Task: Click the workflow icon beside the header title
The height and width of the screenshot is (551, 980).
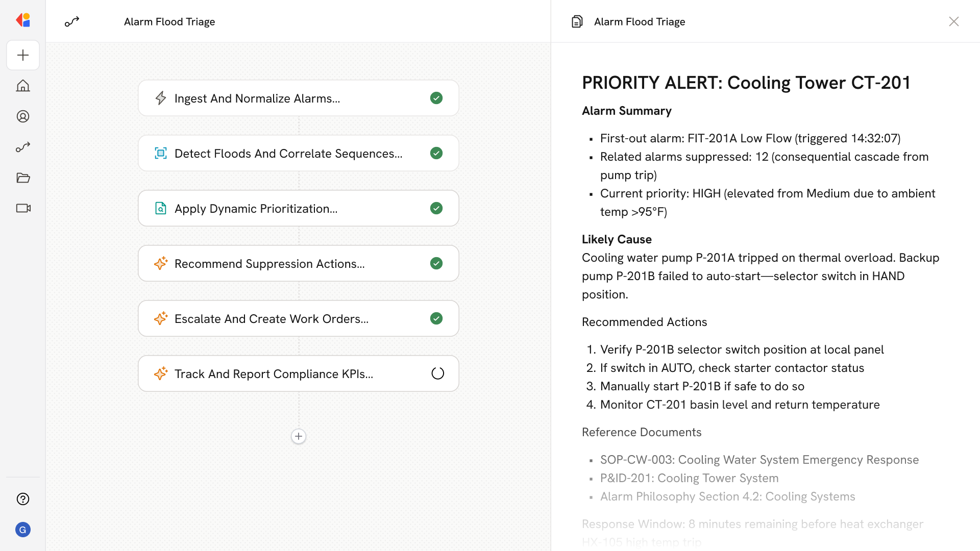Action: coord(72,21)
